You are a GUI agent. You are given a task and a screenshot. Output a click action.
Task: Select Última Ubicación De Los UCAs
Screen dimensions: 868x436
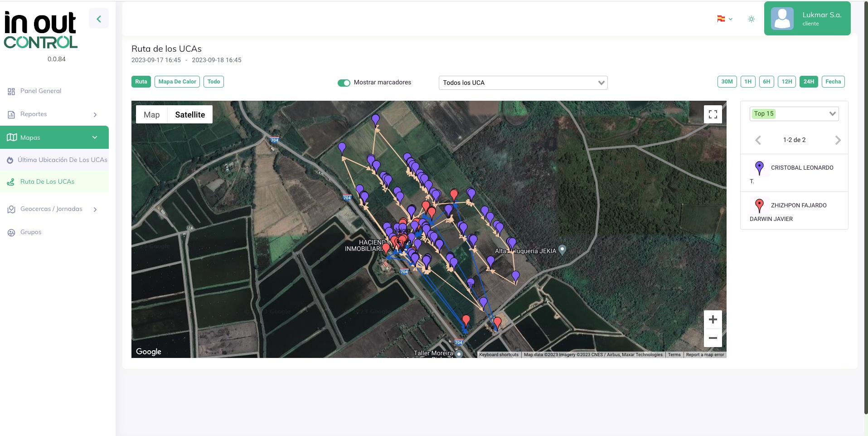point(63,160)
